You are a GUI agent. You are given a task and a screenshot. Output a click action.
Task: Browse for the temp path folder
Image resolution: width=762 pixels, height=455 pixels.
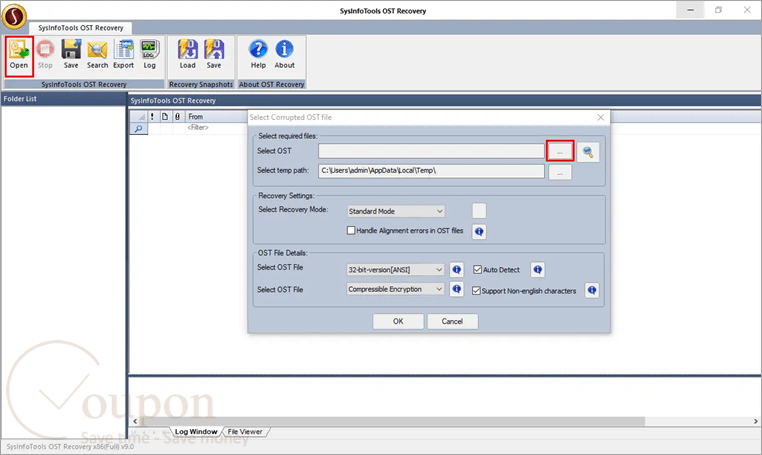pyautogui.click(x=560, y=172)
